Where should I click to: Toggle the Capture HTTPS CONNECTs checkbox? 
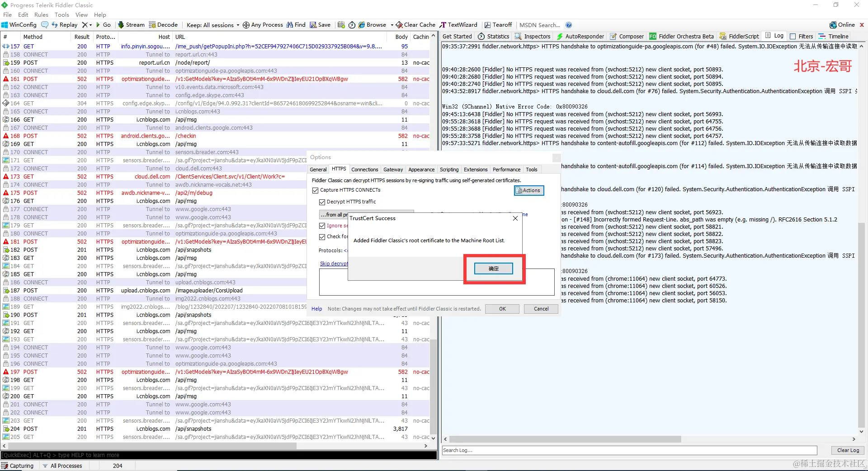pos(315,190)
